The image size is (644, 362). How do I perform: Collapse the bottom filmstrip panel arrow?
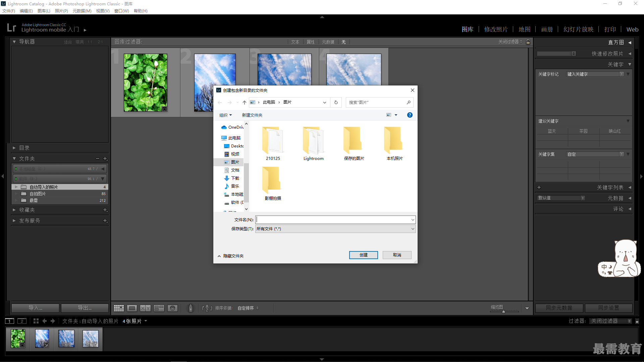click(x=322, y=359)
